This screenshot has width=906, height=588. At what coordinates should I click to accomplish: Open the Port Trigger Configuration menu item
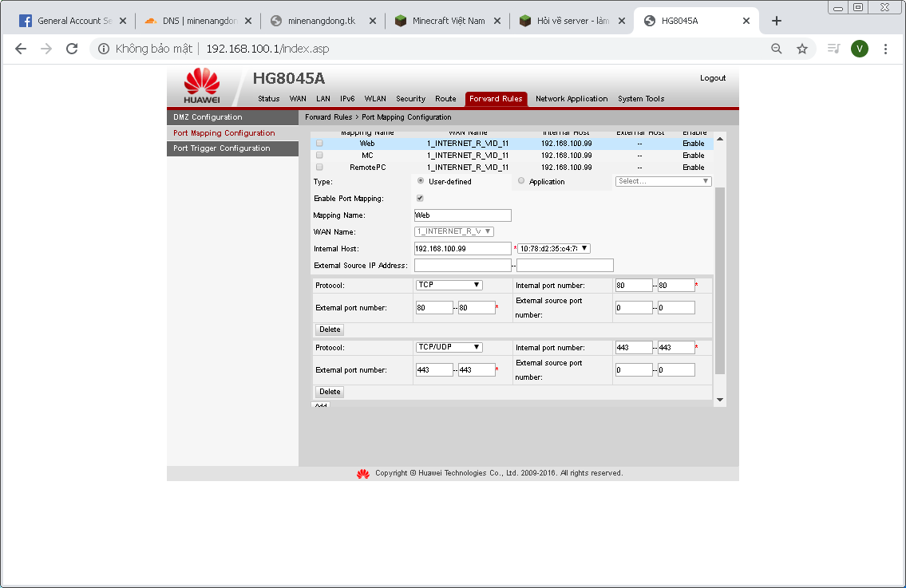coord(222,148)
